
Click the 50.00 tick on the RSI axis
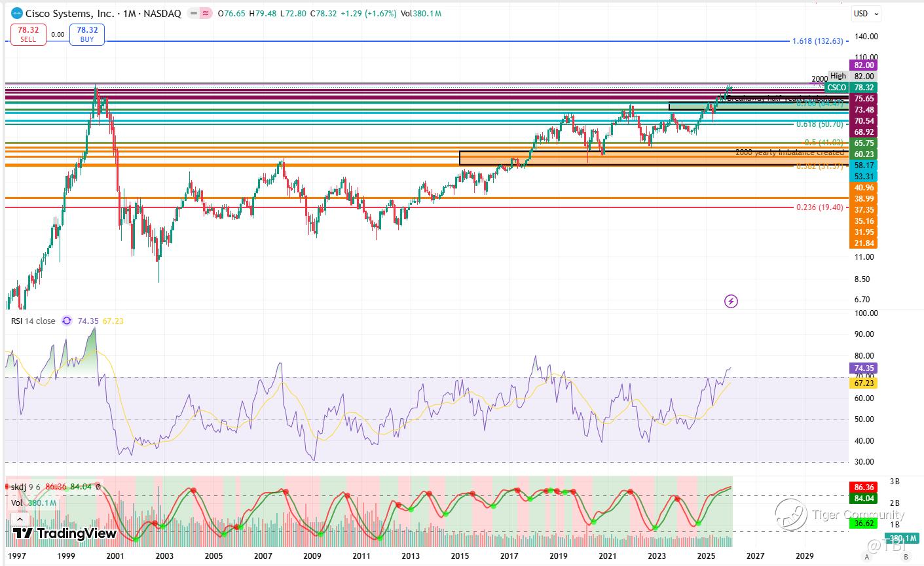[864, 420]
